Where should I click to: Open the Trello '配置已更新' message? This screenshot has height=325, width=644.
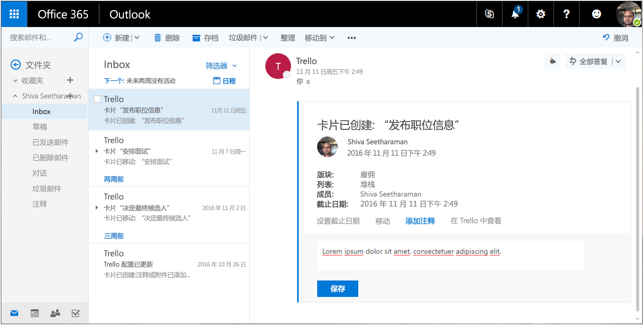pyautogui.click(x=169, y=264)
